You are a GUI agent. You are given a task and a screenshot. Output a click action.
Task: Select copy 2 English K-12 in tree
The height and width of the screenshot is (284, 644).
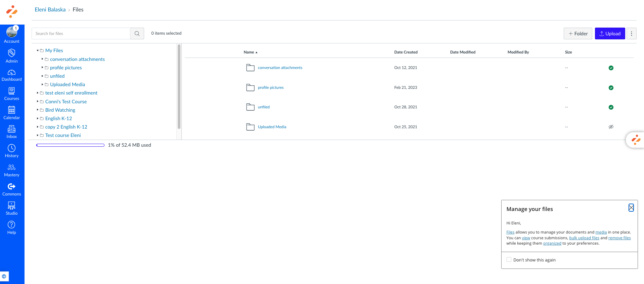(x=66, y=127)
